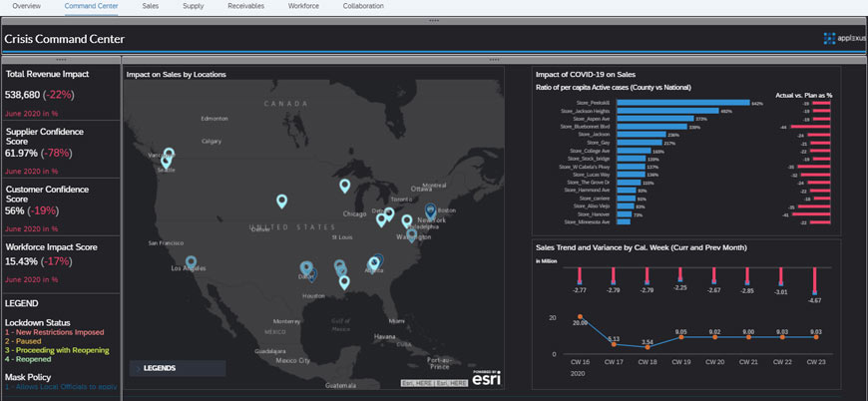The width and height of the screenshot is (868, 401).
Task: Click the map pin above UNITED STATES label
Action: [281, 201]
